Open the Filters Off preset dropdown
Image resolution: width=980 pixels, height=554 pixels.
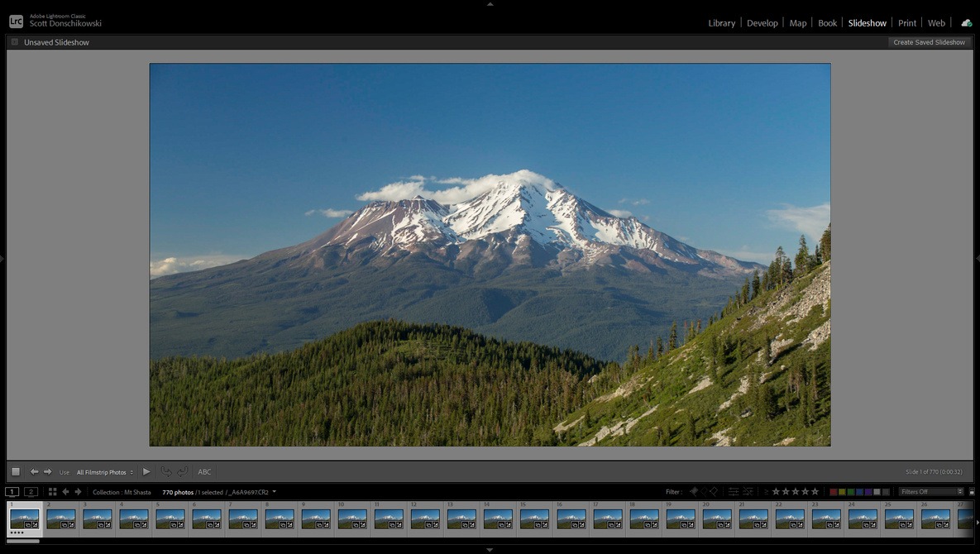(931, 492)
